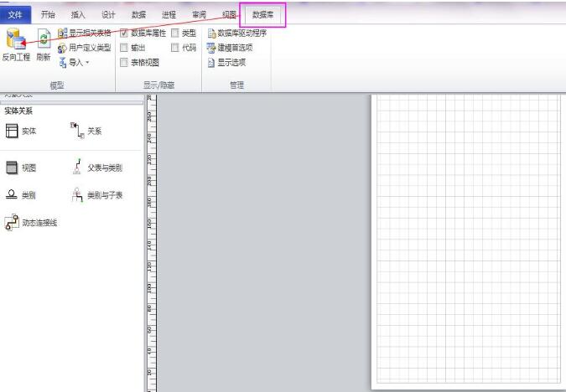Click the drawing page grid
The image size is (566, 392).
tap(468, 238)
